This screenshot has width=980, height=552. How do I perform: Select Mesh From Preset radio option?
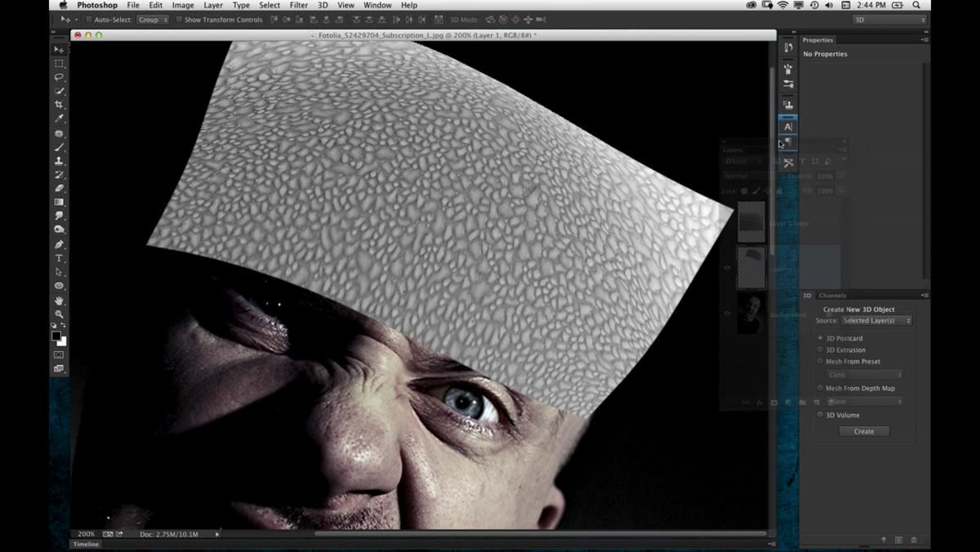click(820, 361)
